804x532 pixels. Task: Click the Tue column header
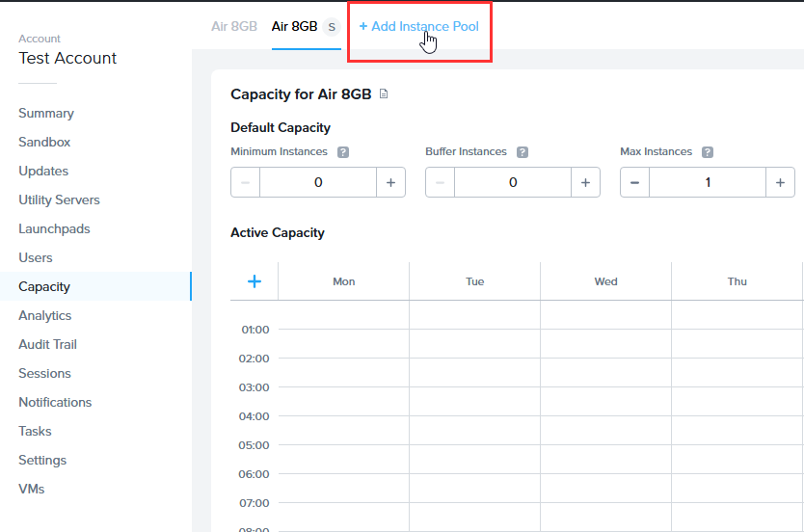(475, 281)
